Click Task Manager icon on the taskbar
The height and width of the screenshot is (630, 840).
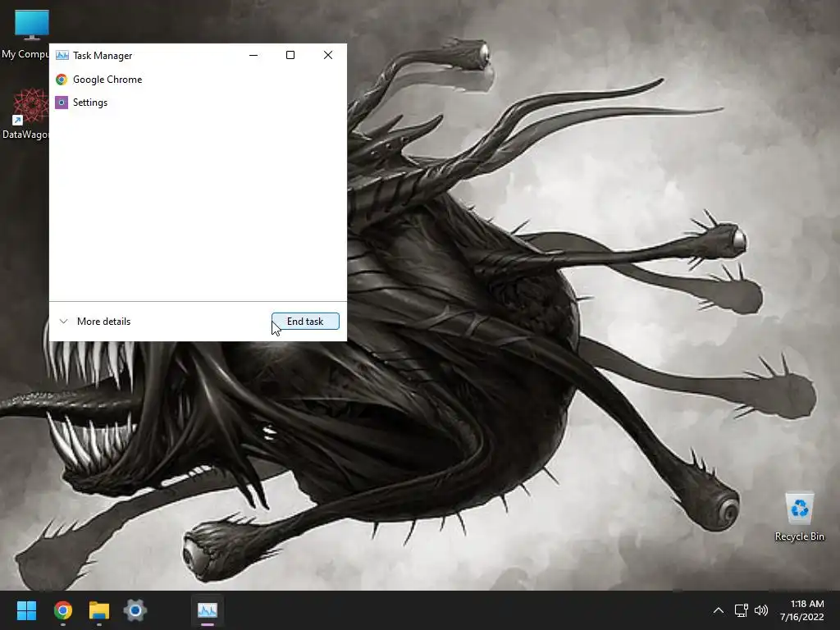tap(208, 610)
